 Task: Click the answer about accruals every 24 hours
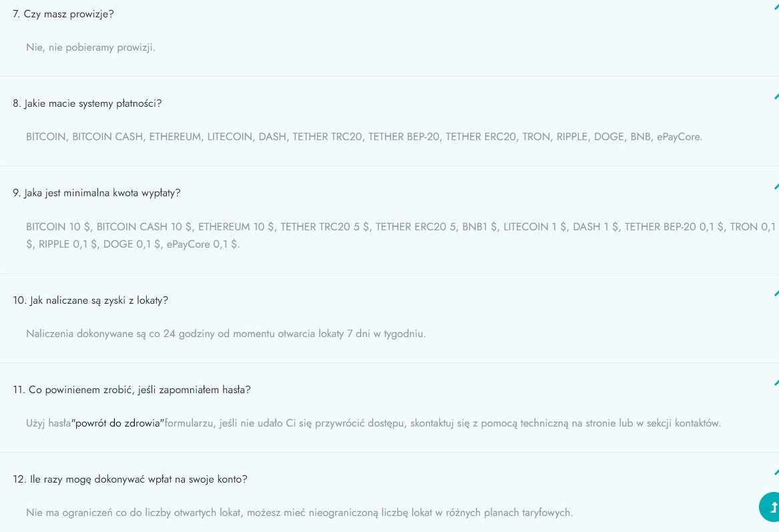point(226,333)
